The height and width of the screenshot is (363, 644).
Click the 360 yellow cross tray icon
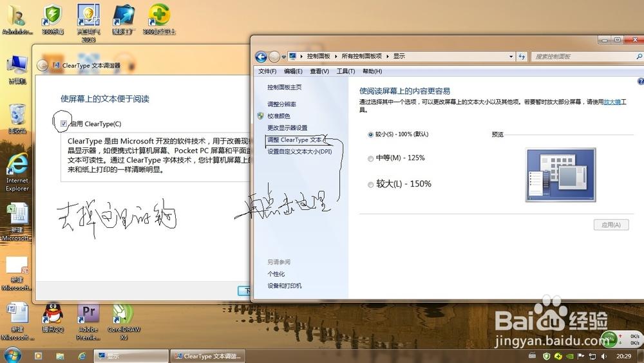(558, 356)
